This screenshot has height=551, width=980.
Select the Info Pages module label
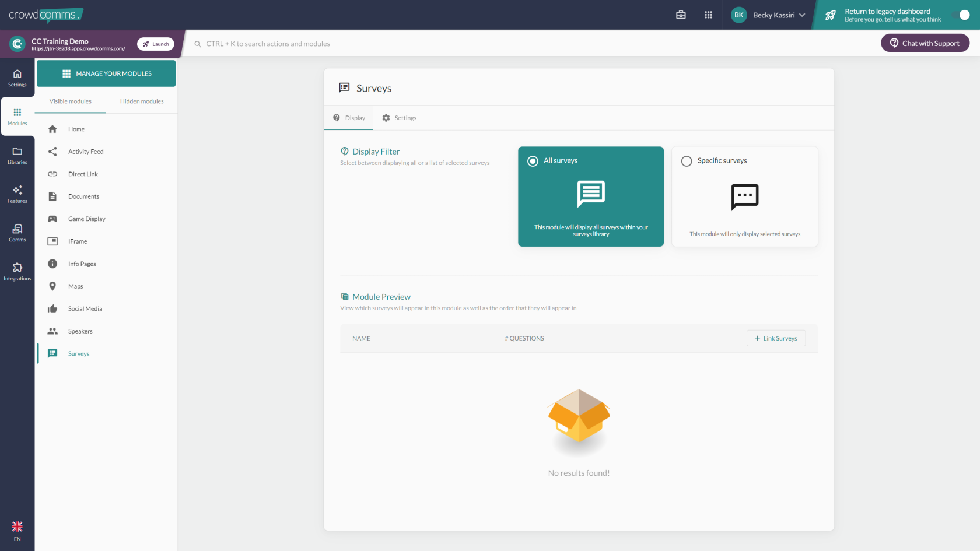click(x=82, y=264)
